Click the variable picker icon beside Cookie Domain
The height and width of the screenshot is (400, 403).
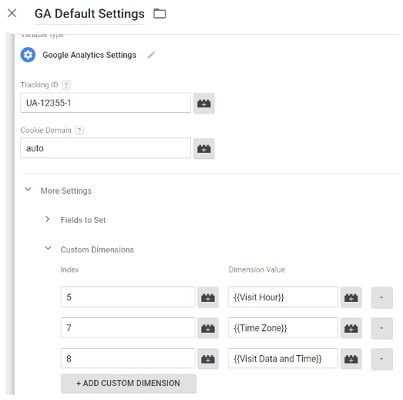(x=204, y=149)
